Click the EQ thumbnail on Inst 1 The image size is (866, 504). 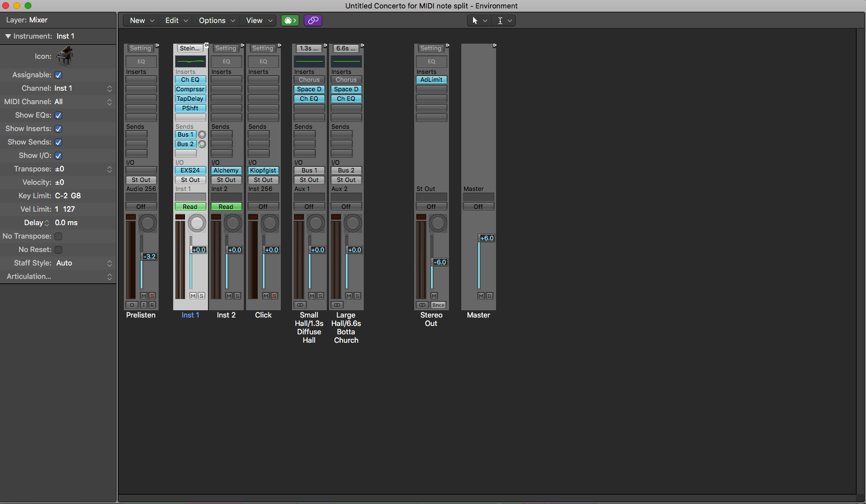[191, 62]
